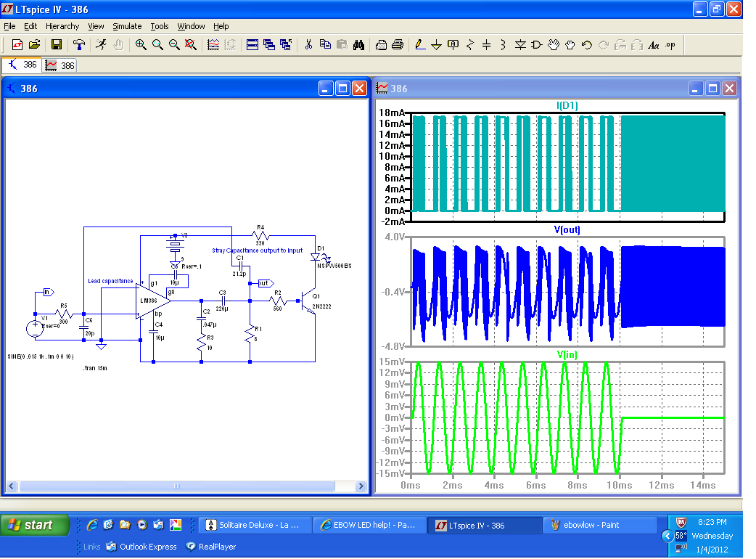This screenshot has height=559, width=756.
Task: Click the schematic horizontal scrollbar thumb
Action: tap(176, 486)
